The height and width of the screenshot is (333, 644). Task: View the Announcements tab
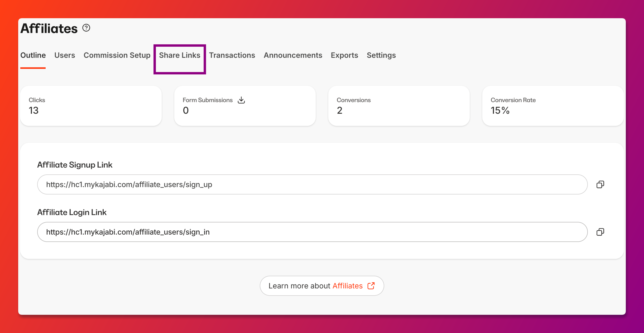coord(293,55)
